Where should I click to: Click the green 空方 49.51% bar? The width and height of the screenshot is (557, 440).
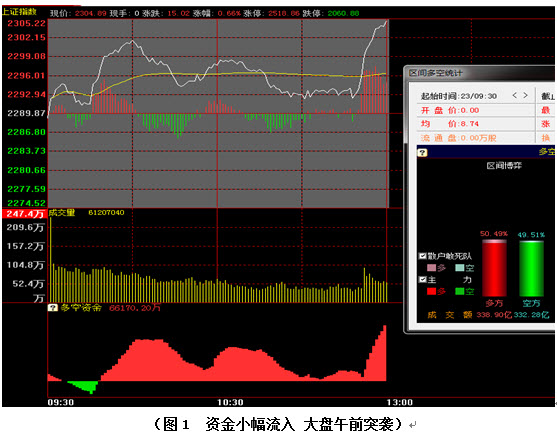tap(531, 269)
